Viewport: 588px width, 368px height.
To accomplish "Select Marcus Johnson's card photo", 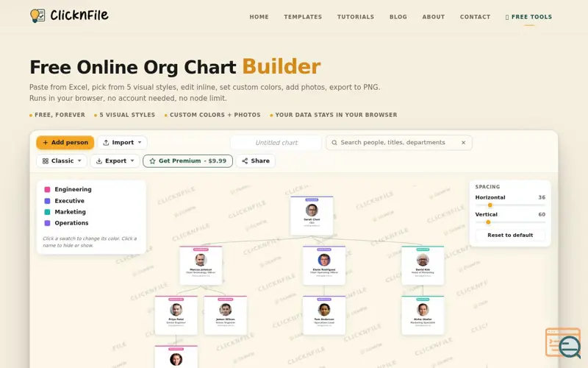I will tap(201, 260).
